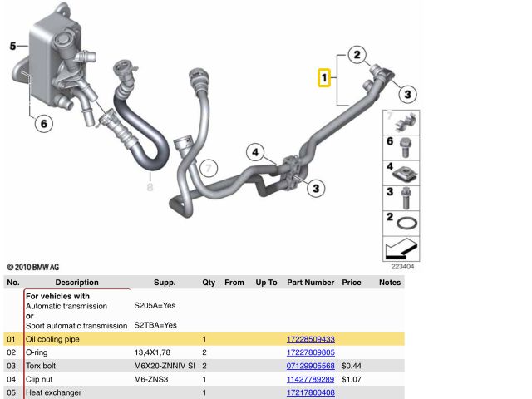Click the highlighted callout number 1
Image resolution: width=532 pixels, height=399 pixels.
pyautogui.click(x=325, y=79)
